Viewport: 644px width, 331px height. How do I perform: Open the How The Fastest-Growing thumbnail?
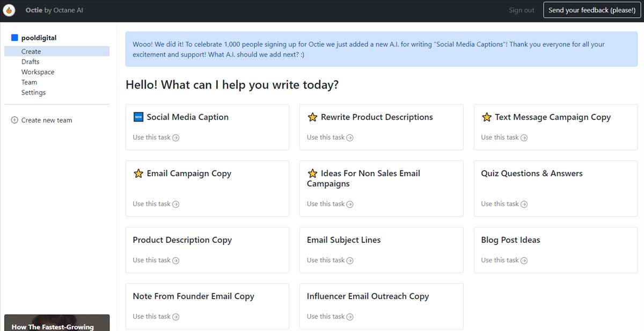[57, 323]
